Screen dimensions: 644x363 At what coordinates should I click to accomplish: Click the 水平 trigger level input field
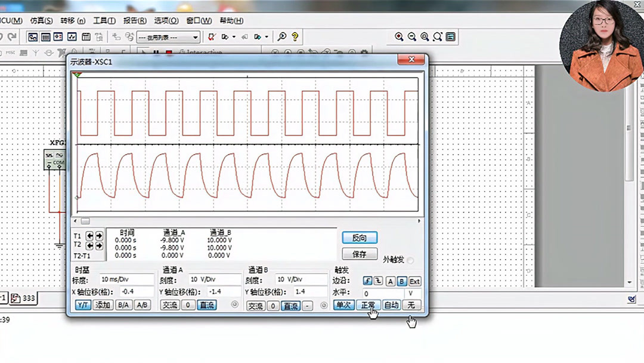(382, 293)
